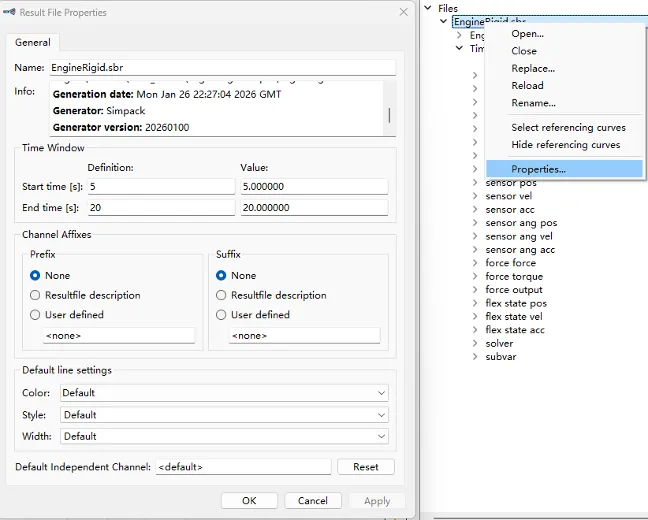Close the Result File Properties dialog
This screenshot has width=648, height=520.
pyautogui.click(x=403, y=12)
